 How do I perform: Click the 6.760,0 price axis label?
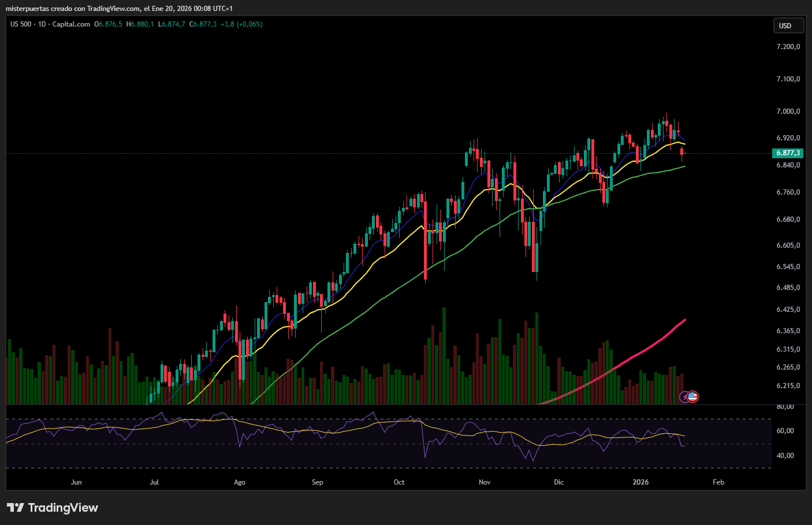[x=788, y=192]
